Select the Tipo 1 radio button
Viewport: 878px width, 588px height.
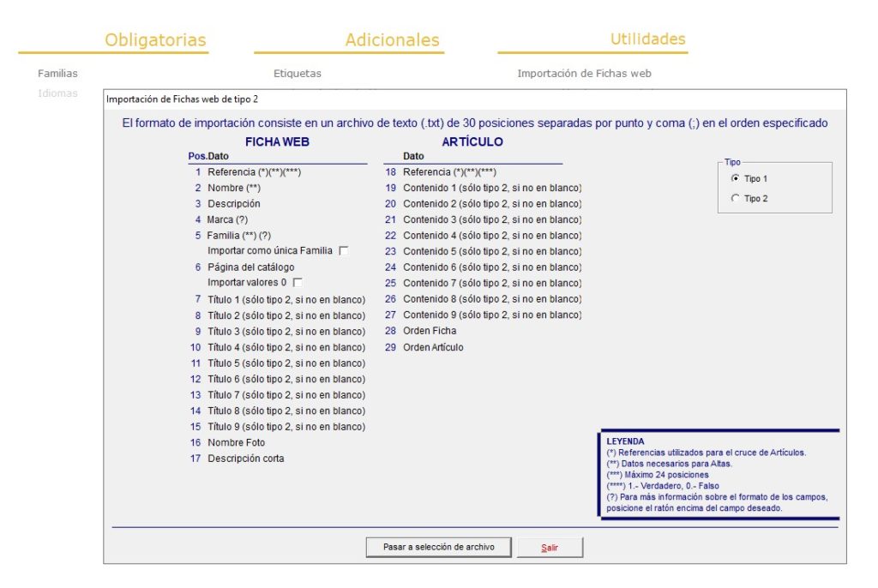coord(735,178)
